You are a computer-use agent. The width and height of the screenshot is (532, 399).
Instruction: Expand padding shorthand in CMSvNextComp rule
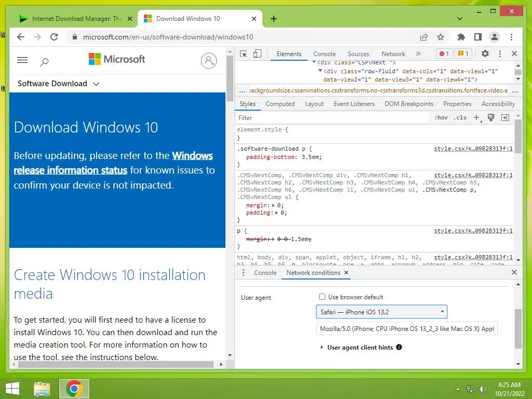click(x=276, y=212)
